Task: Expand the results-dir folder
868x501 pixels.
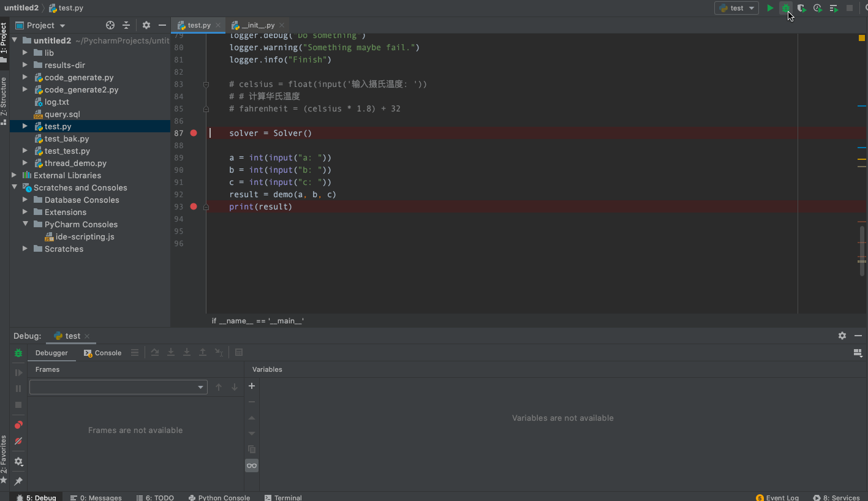Action: 25,65
